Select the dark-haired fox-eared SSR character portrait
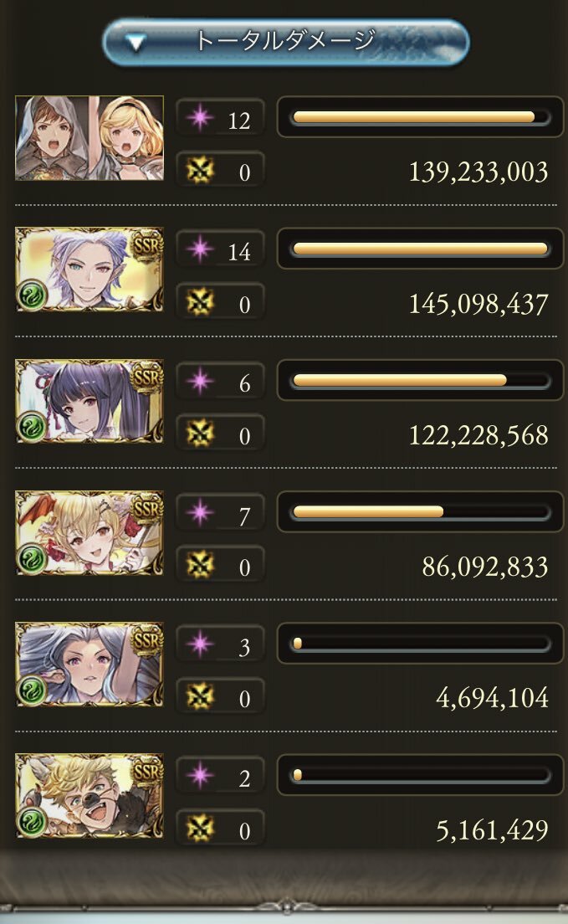 coord(90,401)
